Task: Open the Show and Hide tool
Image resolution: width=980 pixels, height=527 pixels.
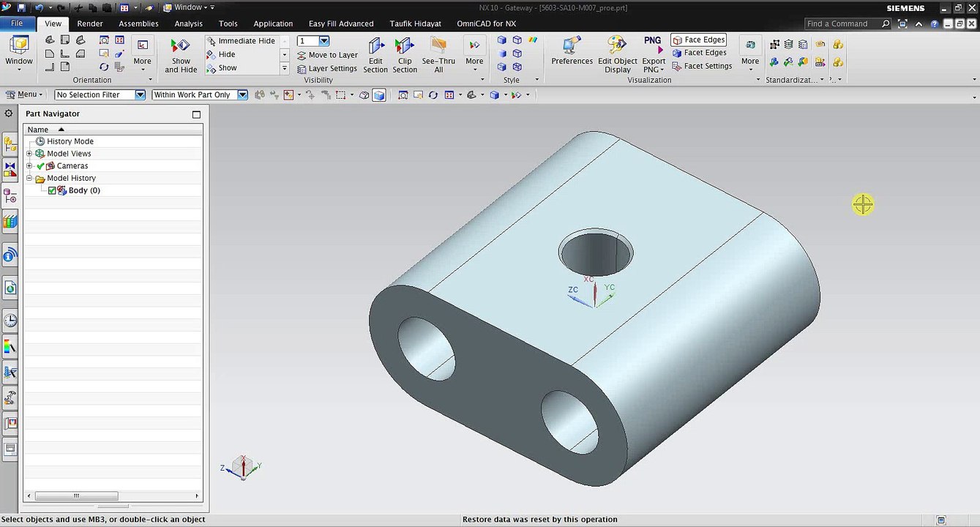Action: [x=180, y=56]
